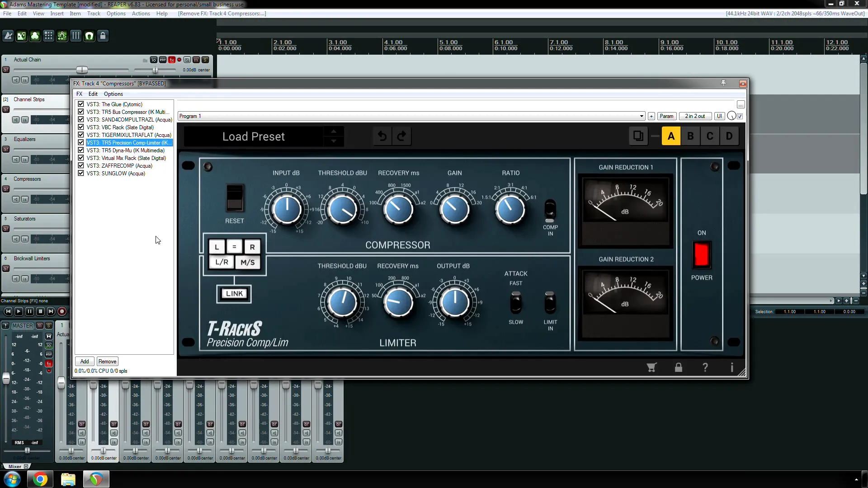
Task: Toggle the COMP IN switch
Action: point(550,211)
